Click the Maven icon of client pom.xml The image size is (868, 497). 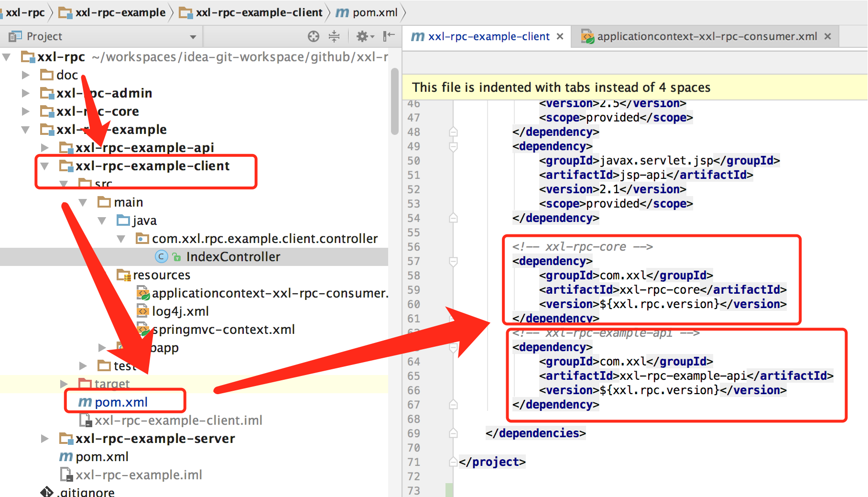(x=85, y=402)
